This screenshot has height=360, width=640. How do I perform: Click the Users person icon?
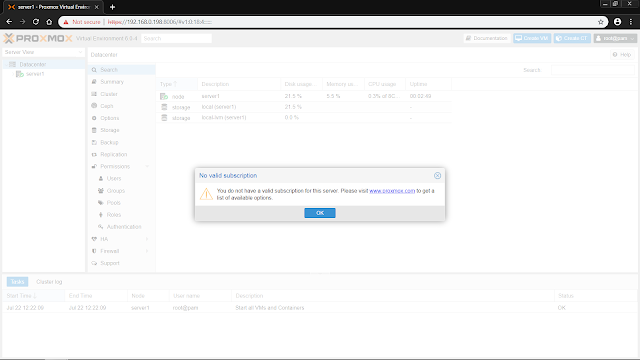tap(101, 178)
